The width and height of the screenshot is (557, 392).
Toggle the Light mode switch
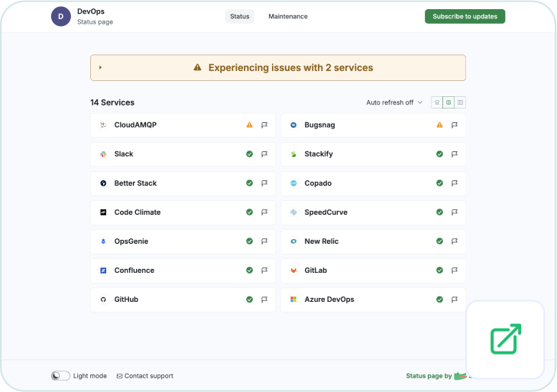(x=60, y=376)
